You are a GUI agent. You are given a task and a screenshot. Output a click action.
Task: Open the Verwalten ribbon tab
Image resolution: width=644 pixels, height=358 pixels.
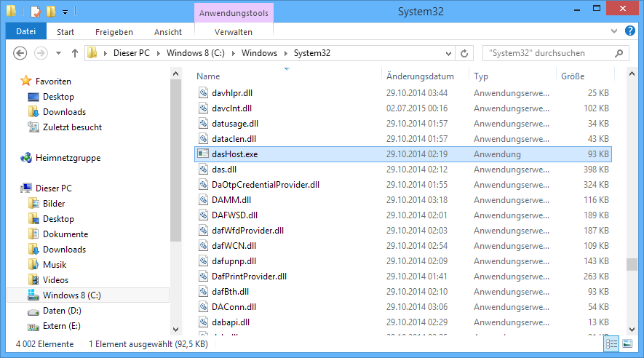pos(234,32)
